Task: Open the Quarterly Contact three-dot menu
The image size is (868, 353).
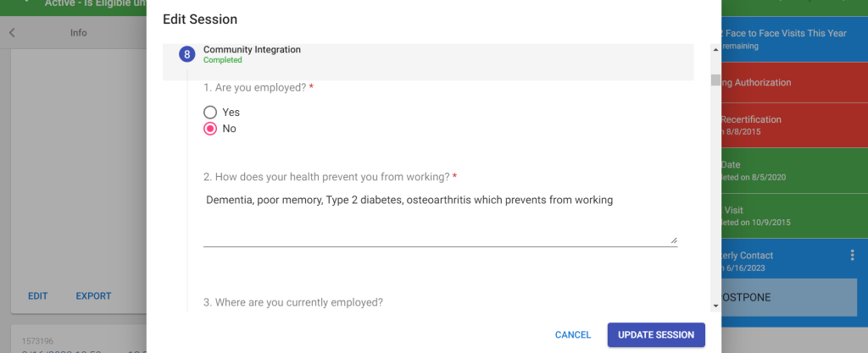Action: click(853, 255)
